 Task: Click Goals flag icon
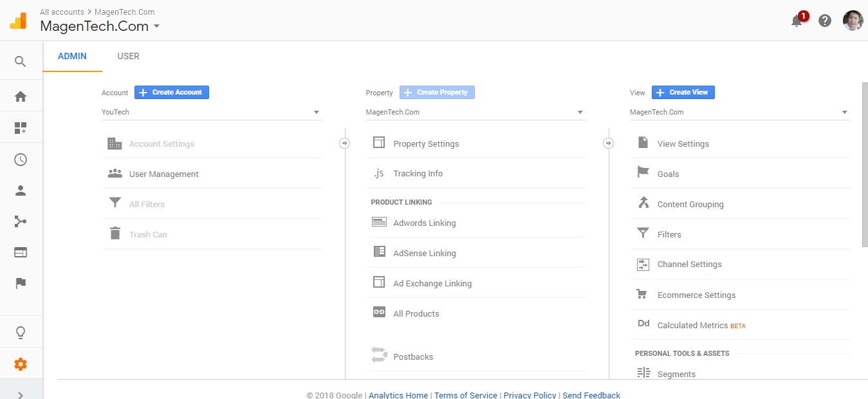point(643,172)
